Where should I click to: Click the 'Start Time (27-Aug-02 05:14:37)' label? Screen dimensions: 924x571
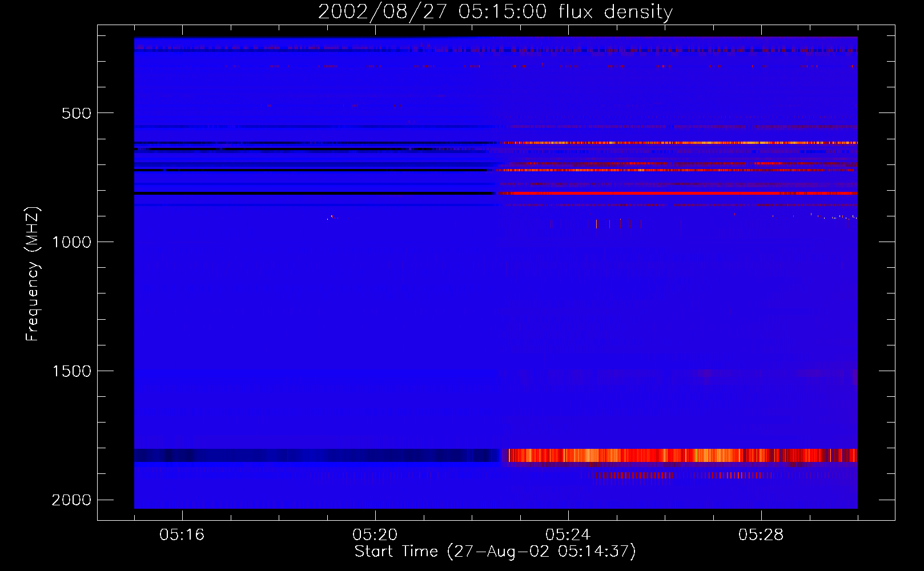pos(495,552)
